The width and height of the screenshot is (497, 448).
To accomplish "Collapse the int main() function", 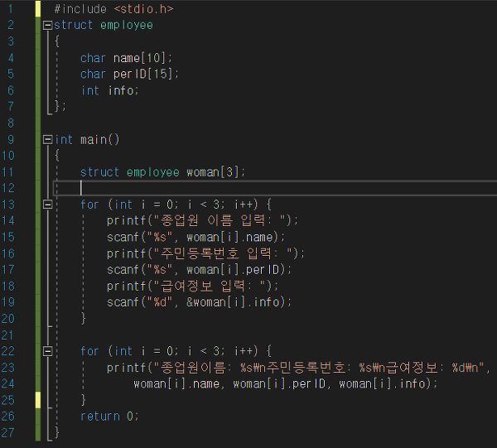I will (47, 139).
